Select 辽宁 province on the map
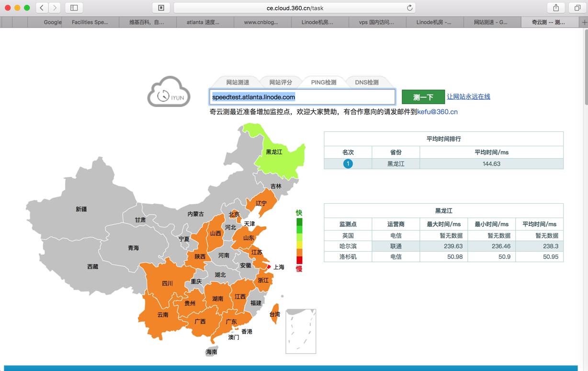588x371 pixels. click(x=261, y=203)
